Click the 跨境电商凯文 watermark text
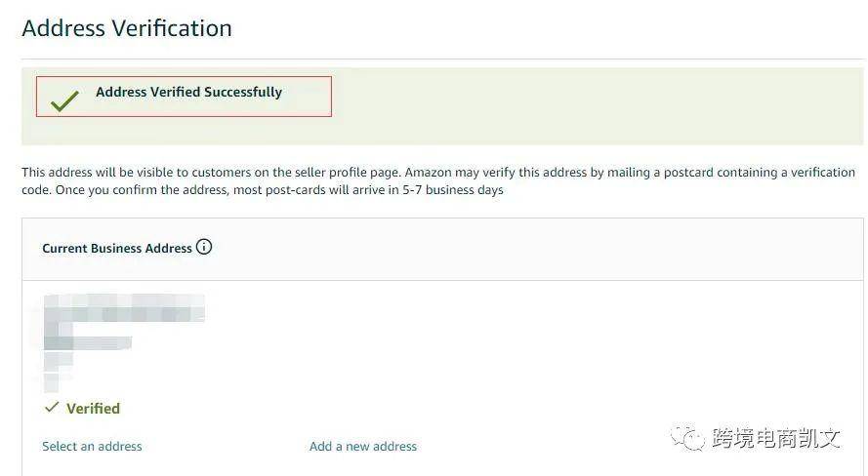868x476 pixels. coord(776,438)
